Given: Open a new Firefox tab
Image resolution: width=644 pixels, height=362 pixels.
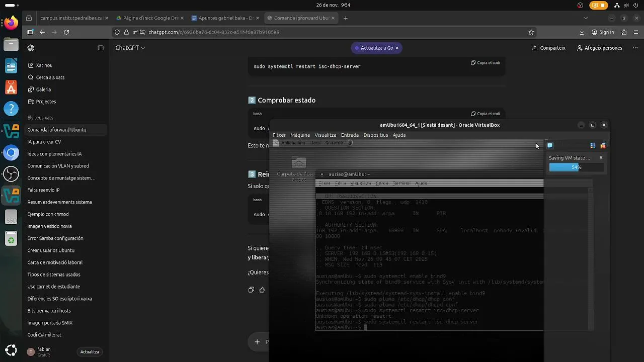Looking at the screenshot, I should [x=345, y=18].
